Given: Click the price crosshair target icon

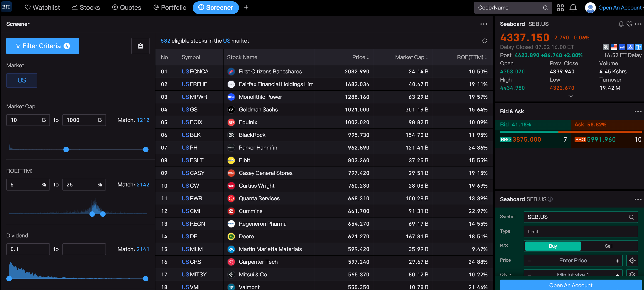Looking at the screenshot, I should click(632, 261).
